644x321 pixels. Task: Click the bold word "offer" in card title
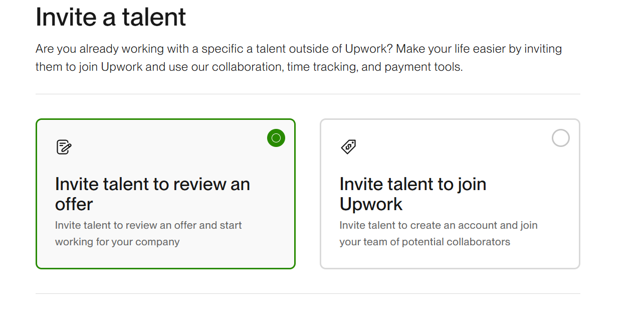[74, 204]
